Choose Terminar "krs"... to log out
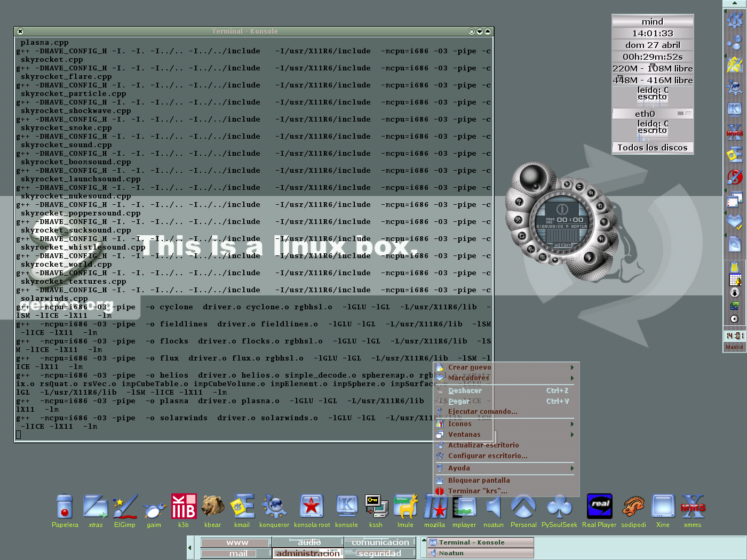The image size is (747, 560). 506,491
